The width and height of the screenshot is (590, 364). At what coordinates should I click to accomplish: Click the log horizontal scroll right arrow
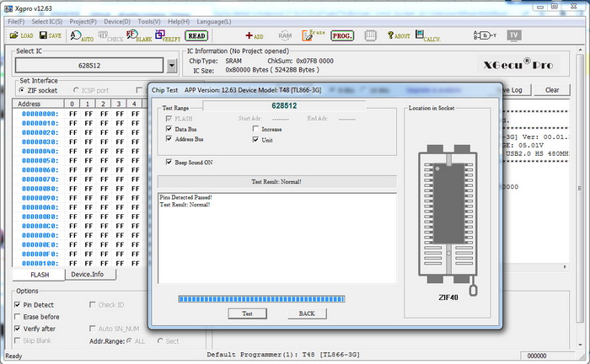pos(565,266)
